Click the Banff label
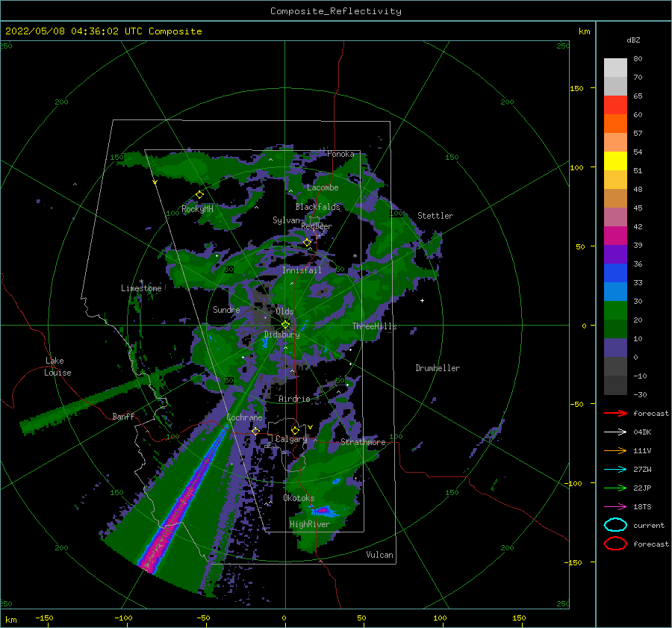 [123, 416]
